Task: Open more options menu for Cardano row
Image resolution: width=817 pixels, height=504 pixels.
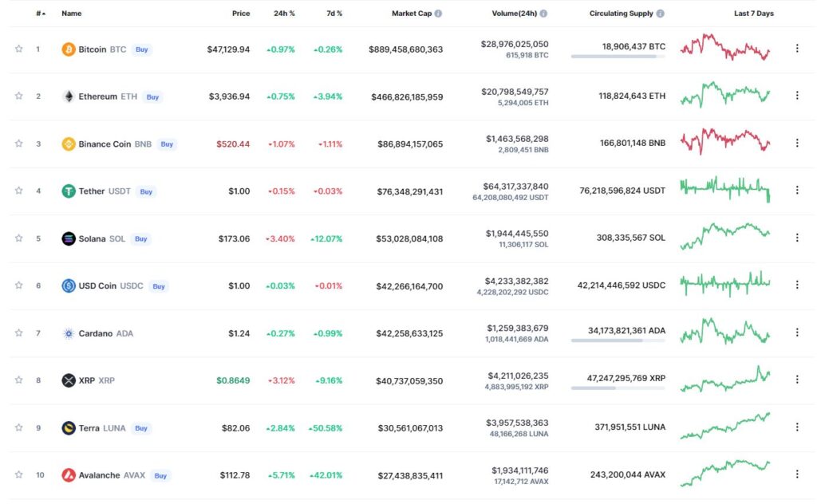Action: coord(797,333)
